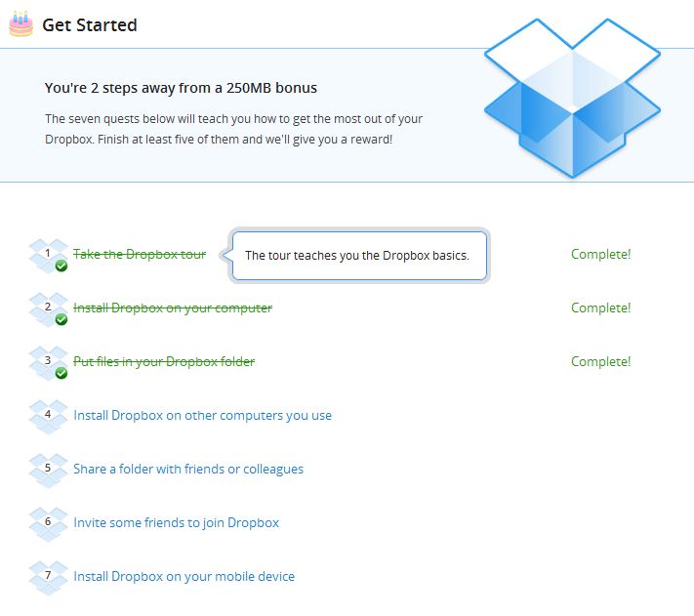The height and width of the screenshot is (616, 694).
Task: Open the completed 'Take the Dropbox tour' link
Action: tap(140, 254)
